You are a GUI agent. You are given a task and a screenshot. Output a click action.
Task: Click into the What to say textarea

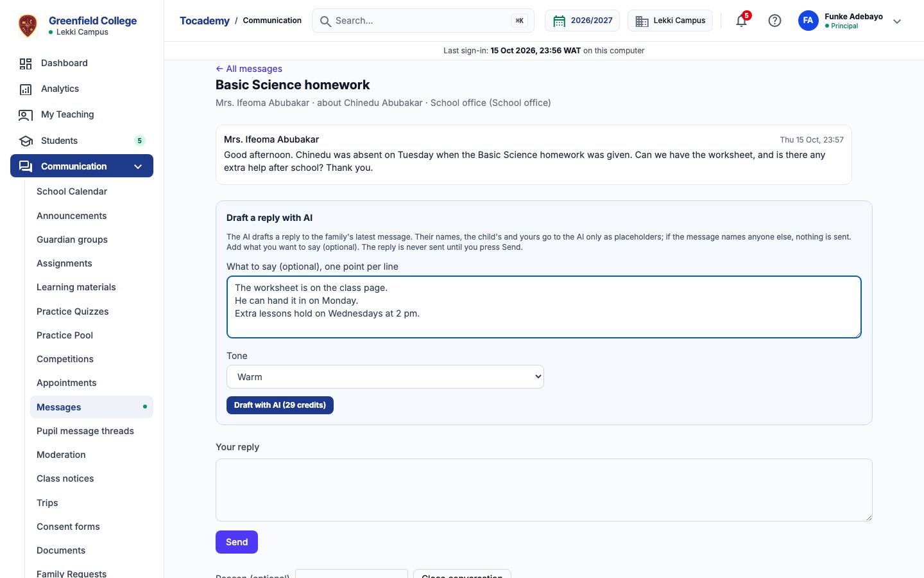click(x=544, y=307)
